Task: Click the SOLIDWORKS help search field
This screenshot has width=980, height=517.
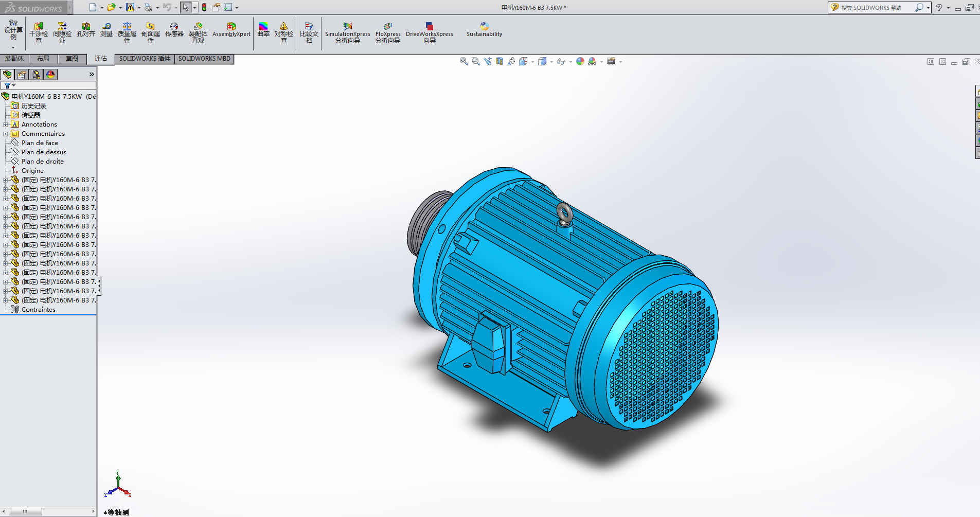Action: (877, 8)
